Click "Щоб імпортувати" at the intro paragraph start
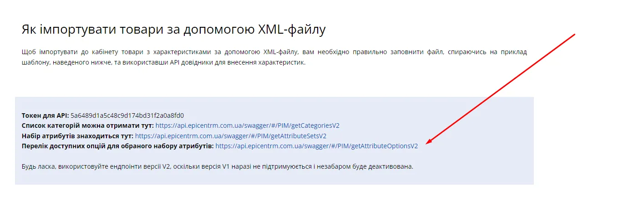The width and height of the screenshot is (644, 206). coord(45,52)
